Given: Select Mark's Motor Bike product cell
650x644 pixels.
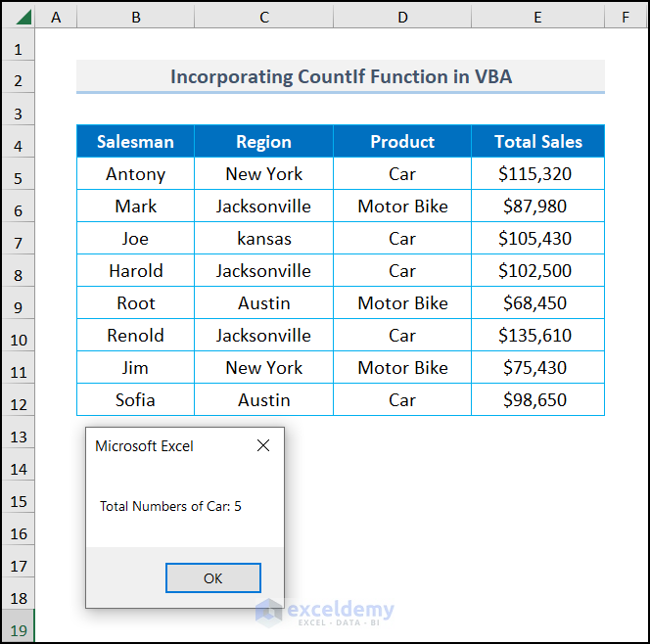Looking at the screenshot, I should coord(401,207).
